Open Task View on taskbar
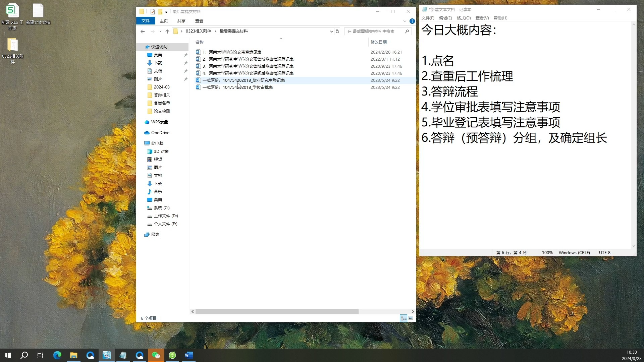The image size is (644, 362). 40,355
